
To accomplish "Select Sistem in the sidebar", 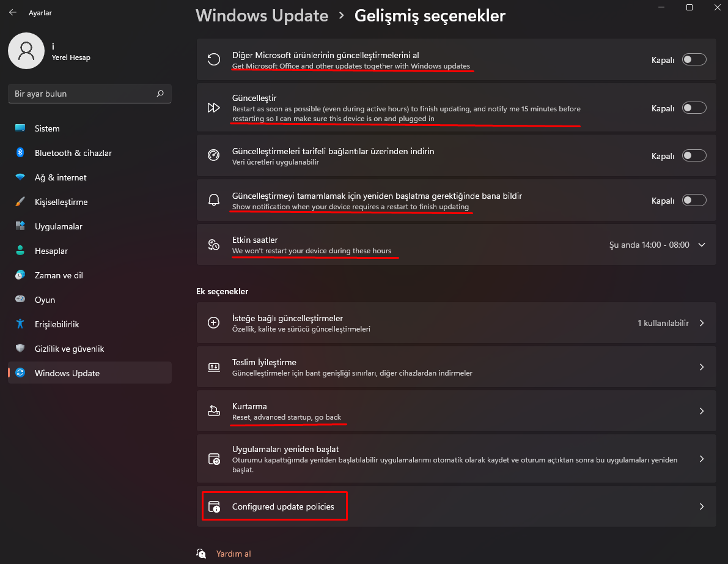I will coord(47,128).
